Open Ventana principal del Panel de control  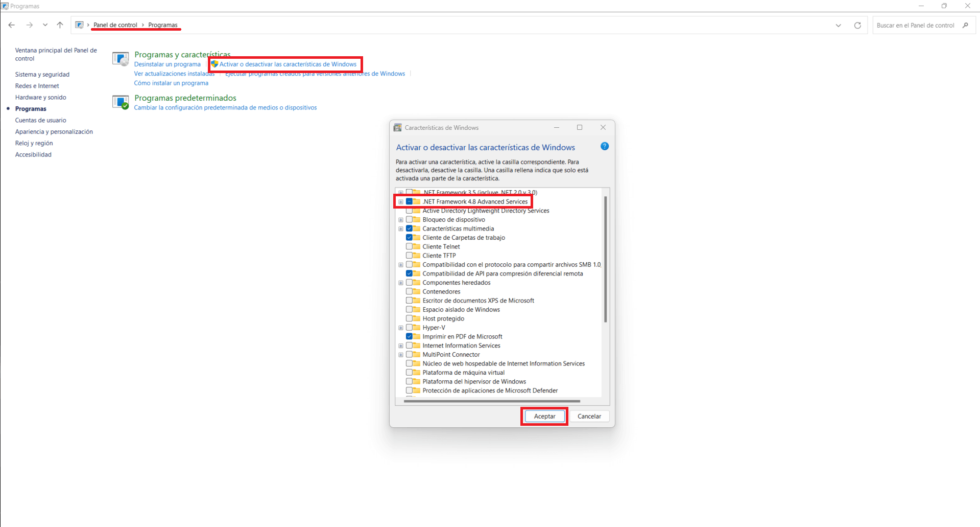[x=56, y=54]
